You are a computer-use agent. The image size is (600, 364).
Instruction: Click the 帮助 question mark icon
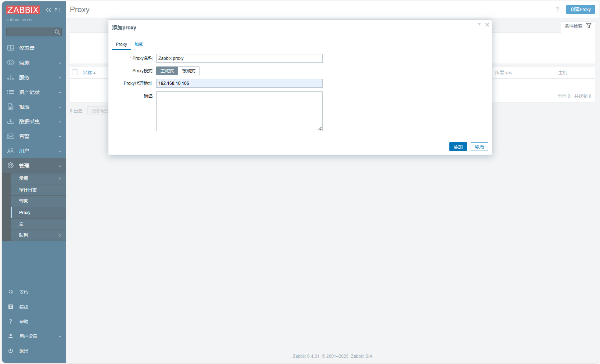point(11,321)
